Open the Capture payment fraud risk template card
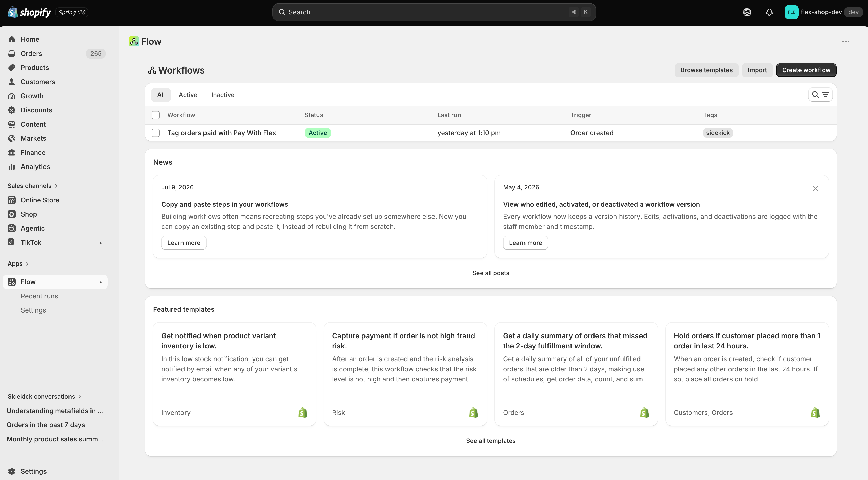The height and width of the screenshot is (480, 868). pyautogui.click(x=405, y=374)
